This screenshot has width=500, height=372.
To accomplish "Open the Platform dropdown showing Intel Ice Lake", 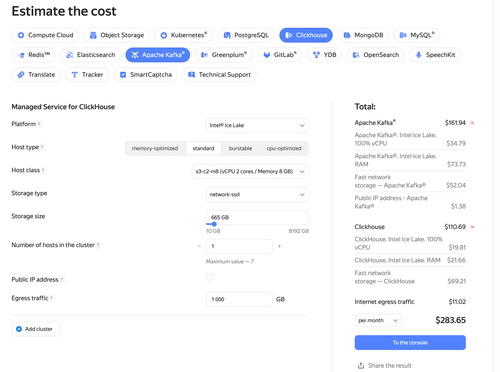I will coord(257,125).
